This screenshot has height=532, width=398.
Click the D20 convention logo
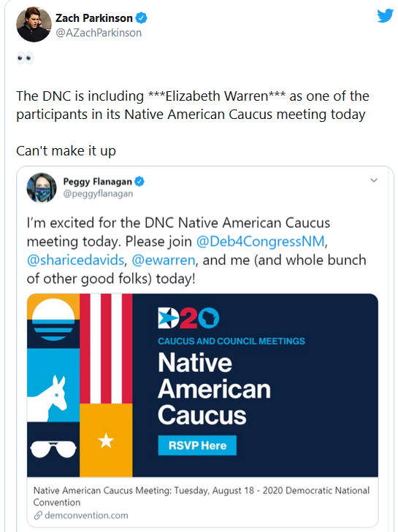pyautogui.click(x=188, y=318)
